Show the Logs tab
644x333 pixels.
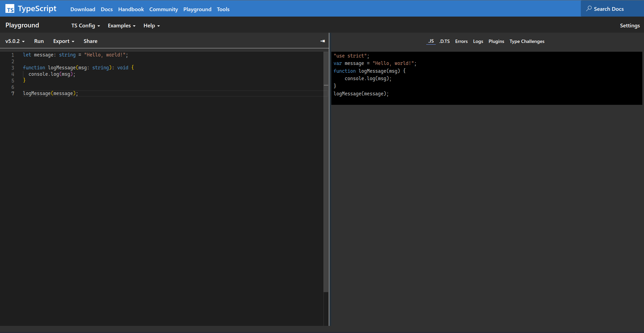point(478,41)
